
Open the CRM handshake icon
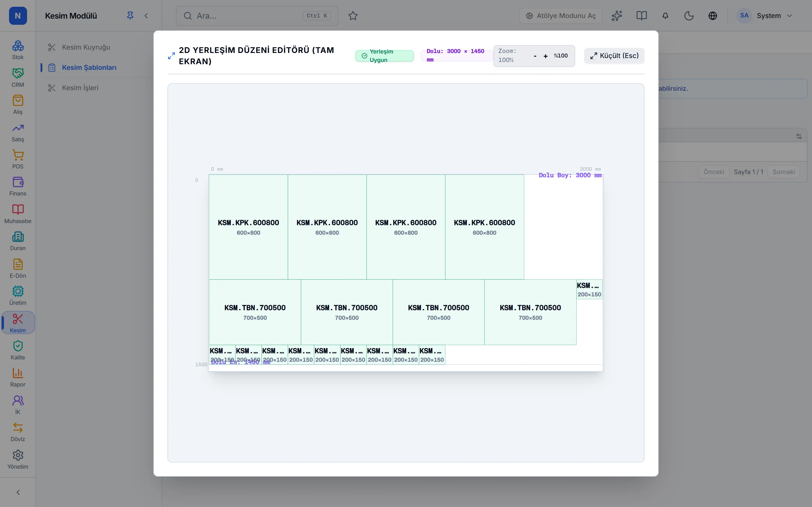18,73
